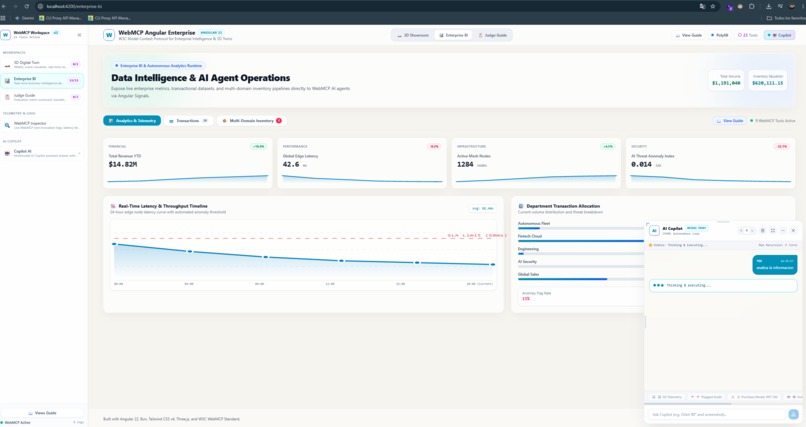Image resolution: width=806 pixels, height=427 pixels.
Task: Click the Enterprise BI & Autonomous Analytics Runtime badge
Action: coord(159,66)
